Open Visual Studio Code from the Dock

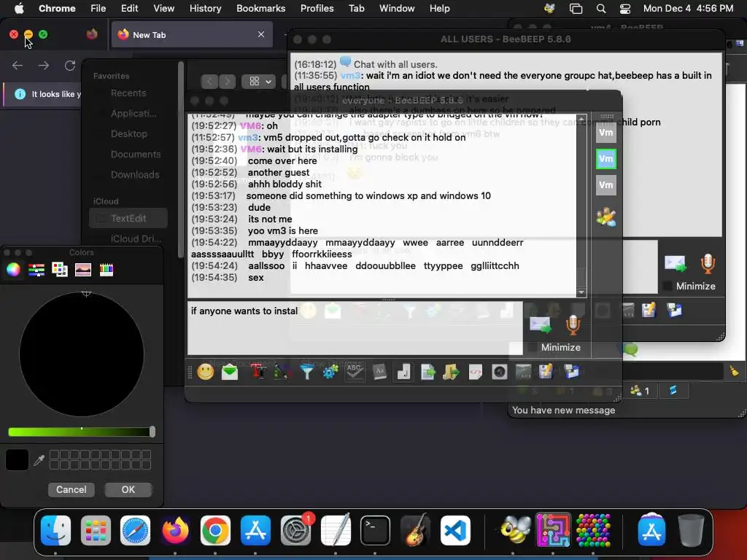[x=455, y=530]
